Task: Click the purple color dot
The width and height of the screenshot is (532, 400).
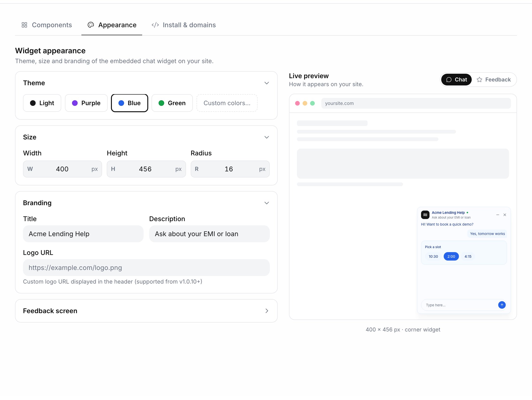Action: (x=75, y=103)
